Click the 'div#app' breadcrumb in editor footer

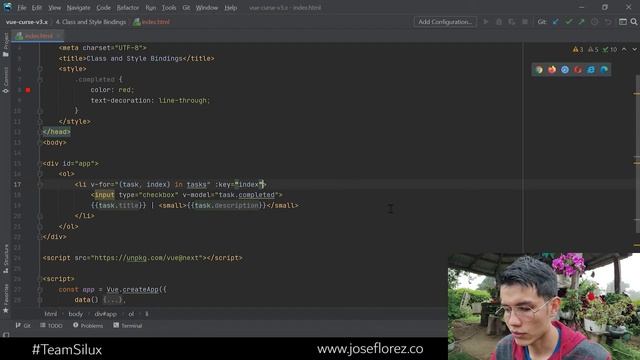[105, 314]
